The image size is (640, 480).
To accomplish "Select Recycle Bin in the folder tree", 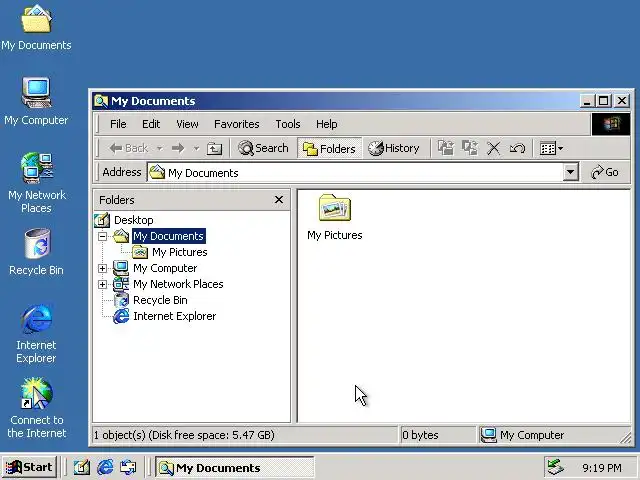I will pos(160,300).
